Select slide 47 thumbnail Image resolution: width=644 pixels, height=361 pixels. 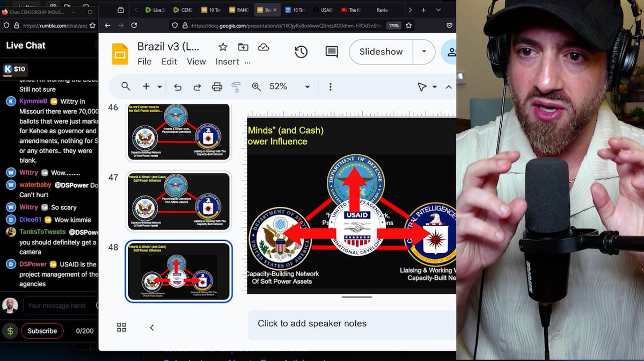(179, 201)
